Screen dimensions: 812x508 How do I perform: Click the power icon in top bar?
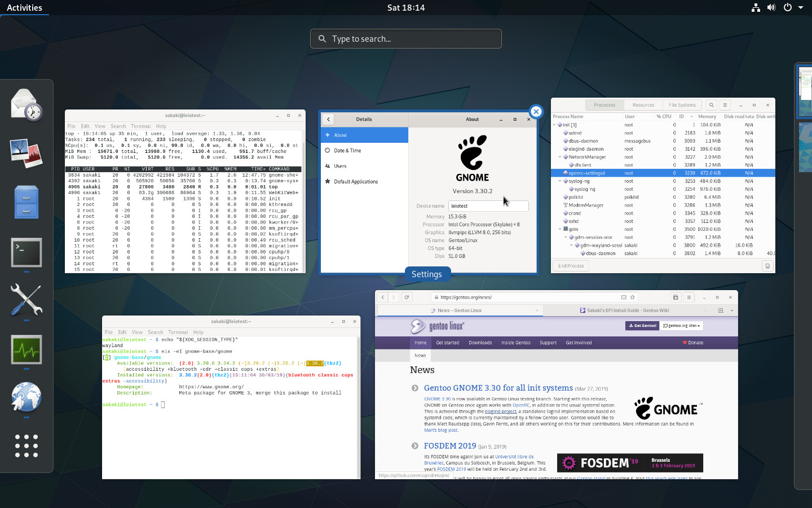[787, 7]
